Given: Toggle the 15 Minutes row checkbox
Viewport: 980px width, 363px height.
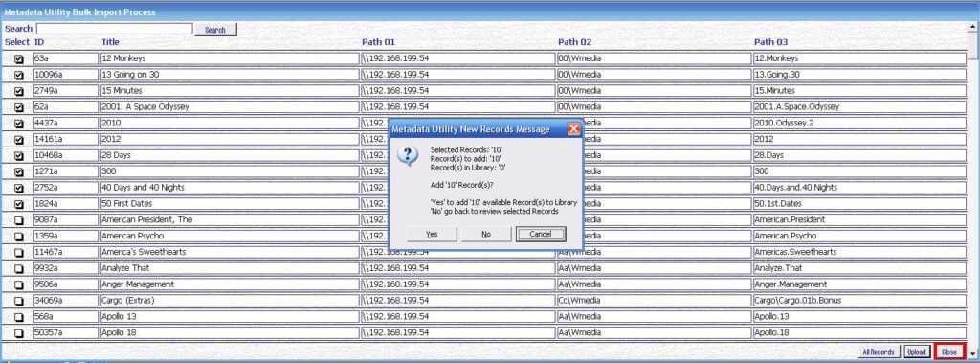Looking at the screenshot, I should [19, 91].
